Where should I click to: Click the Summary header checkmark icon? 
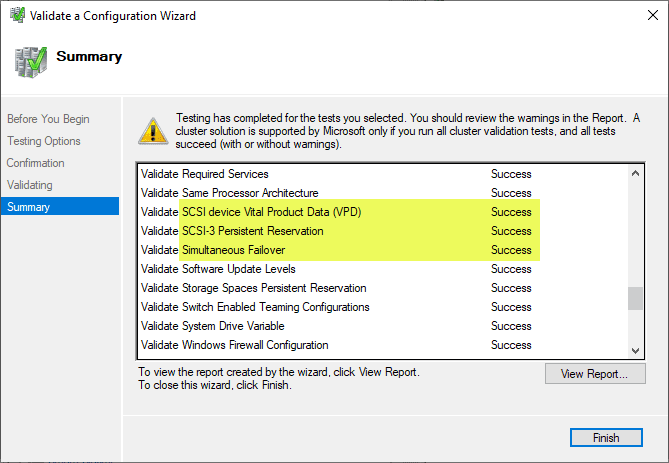point(30,60)
